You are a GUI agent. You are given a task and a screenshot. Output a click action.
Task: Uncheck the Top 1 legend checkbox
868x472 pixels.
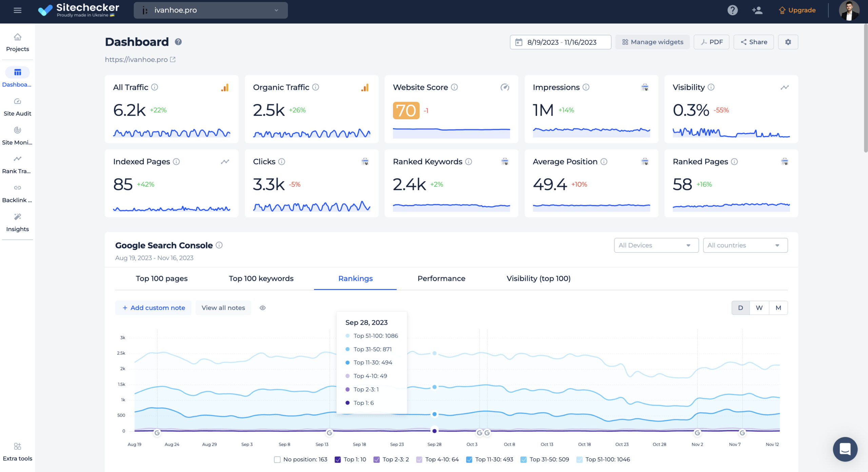click(338, 459)
